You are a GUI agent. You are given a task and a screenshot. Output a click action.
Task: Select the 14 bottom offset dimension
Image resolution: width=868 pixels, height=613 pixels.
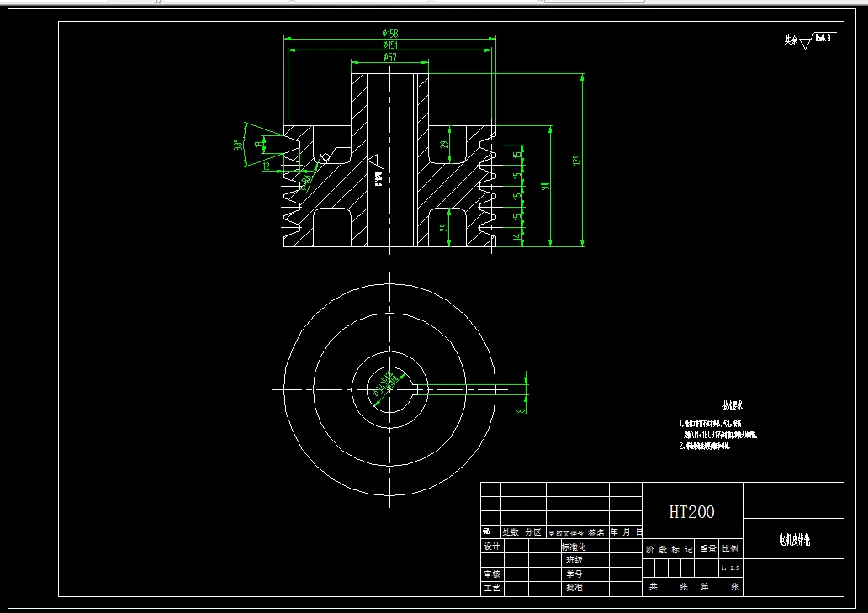517,237
